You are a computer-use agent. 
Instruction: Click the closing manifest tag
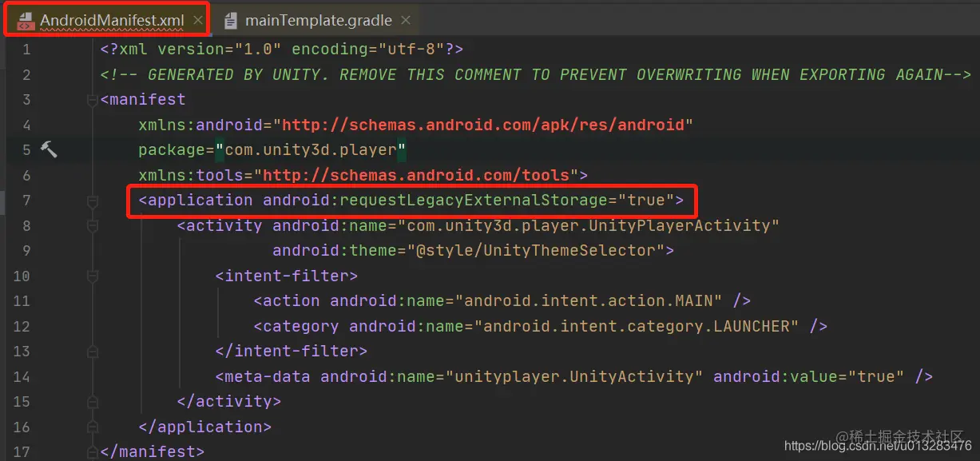click(153, 451)
